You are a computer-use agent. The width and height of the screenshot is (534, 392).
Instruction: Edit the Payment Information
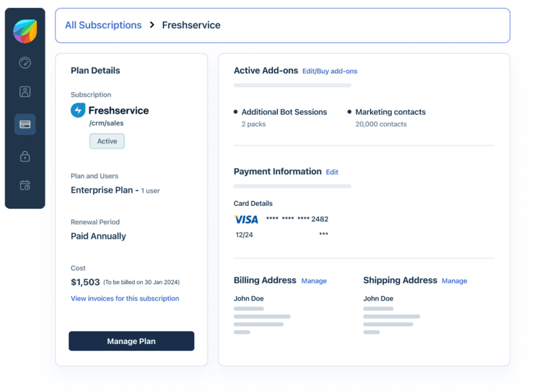point(332,172)
